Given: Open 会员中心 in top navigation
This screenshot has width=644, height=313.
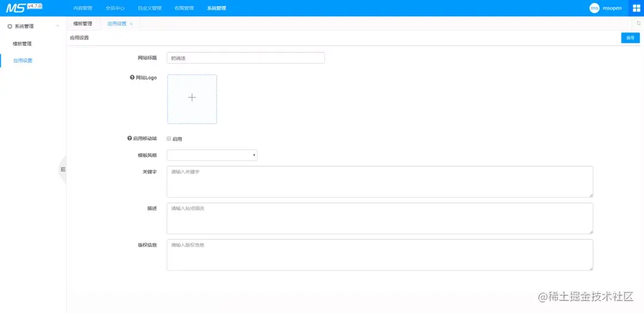Looking at the screenshot, I should click(115, 8).
